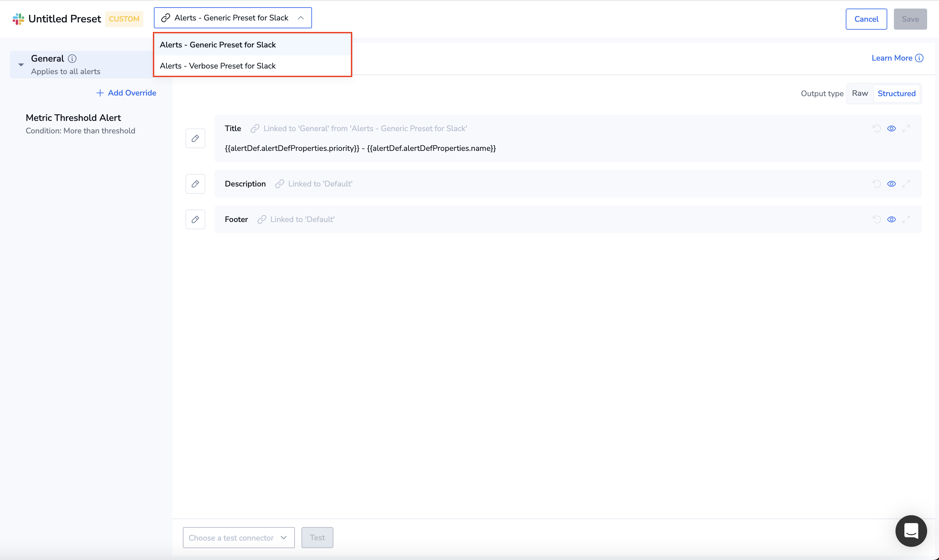This screenshot has width=939, height=560.
Task: Click the link icon in preset dropdown
Action: pos(165,18)
